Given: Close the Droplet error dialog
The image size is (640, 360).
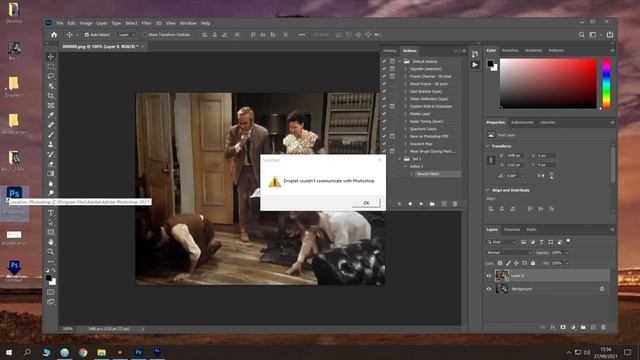Looking at the screenshot, I should coord(380,160).
